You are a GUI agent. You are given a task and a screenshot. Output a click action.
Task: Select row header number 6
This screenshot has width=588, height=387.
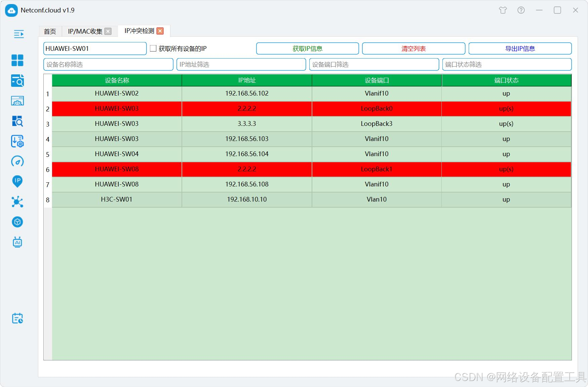[48, 170]
